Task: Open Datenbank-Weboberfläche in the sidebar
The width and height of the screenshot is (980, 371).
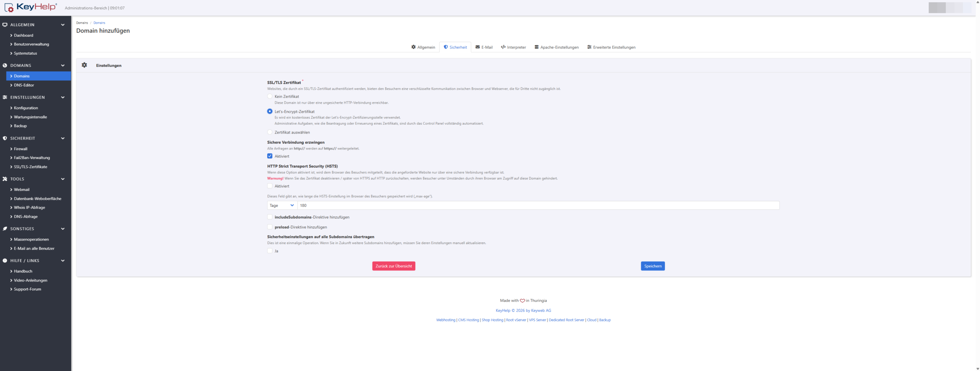Action: (x=38, y=199)
